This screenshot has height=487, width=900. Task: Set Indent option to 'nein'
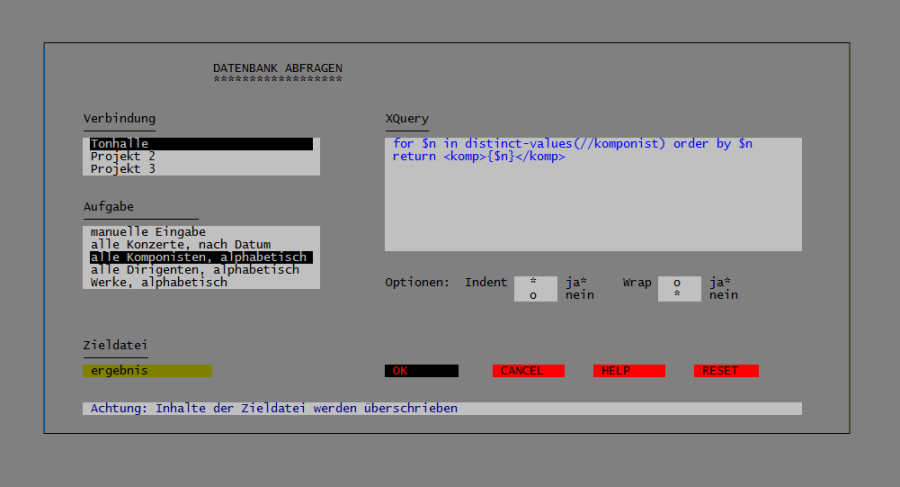coord(534,295)
